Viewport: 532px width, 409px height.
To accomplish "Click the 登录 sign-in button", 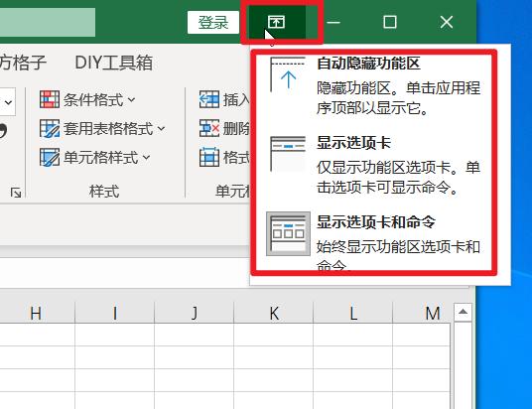I will point(213,23).
